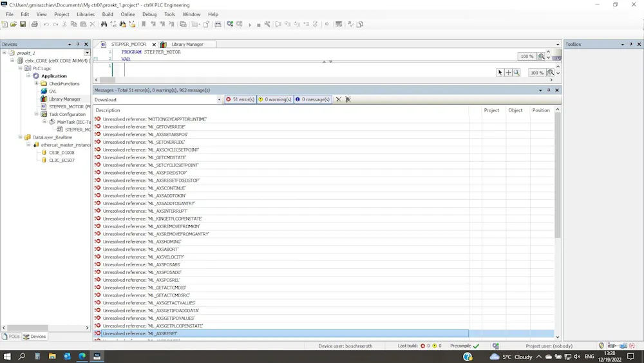
Task: Select the Devices view tab at bottom
Action: [x=35, y=337]
